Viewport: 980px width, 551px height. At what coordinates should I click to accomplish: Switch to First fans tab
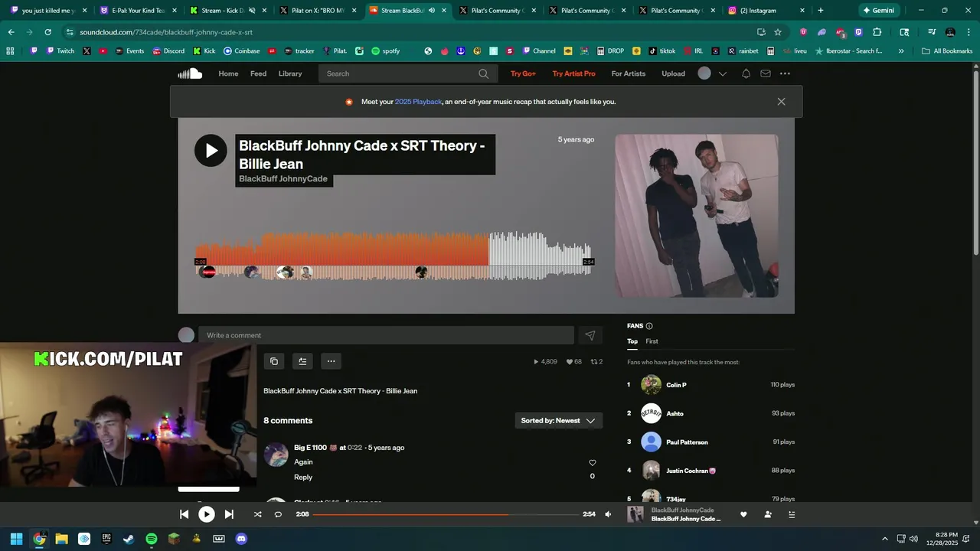(652, 341)
